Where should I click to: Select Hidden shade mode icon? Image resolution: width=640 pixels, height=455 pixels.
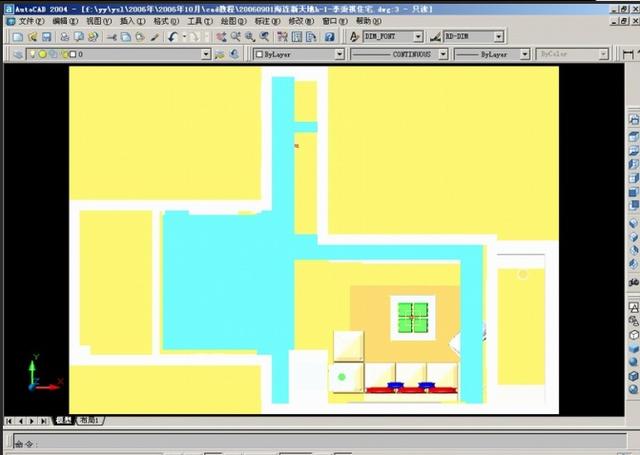(633, 335)
